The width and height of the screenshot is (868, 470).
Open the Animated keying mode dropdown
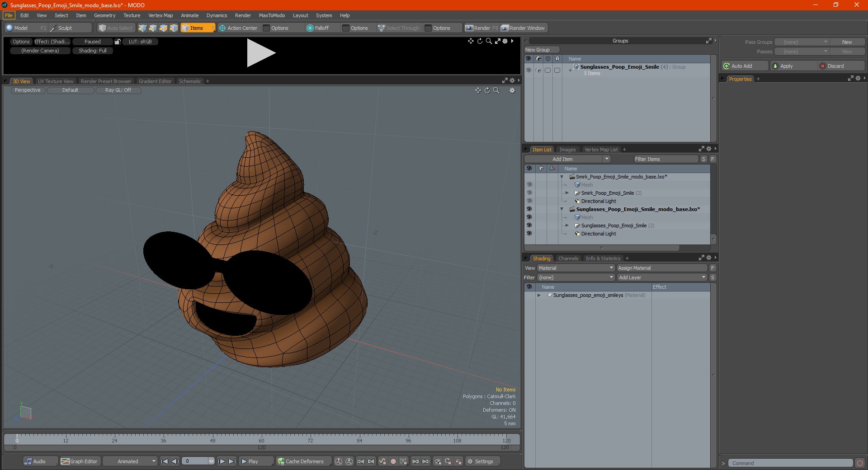[x=130, y=461]
